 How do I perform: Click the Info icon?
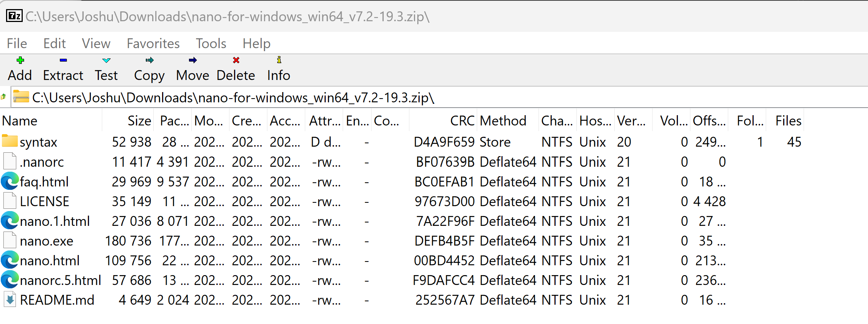coord(279,60)
